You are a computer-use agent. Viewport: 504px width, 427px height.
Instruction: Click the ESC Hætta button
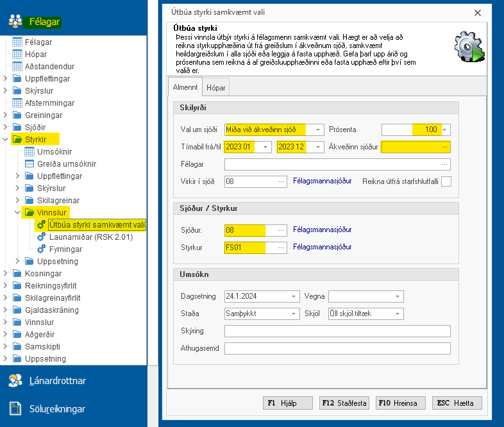[457, 403]
